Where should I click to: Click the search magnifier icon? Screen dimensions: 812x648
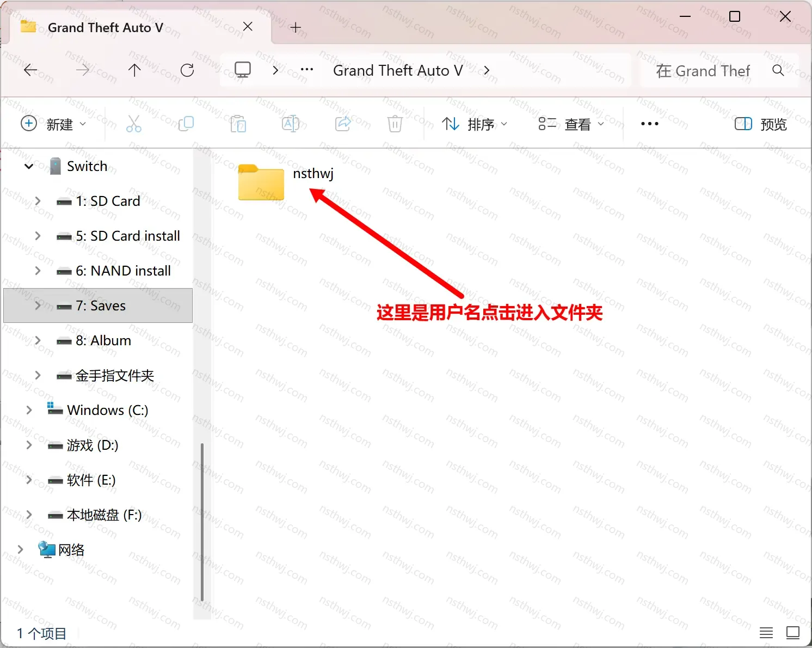click(x=778, y=70)
